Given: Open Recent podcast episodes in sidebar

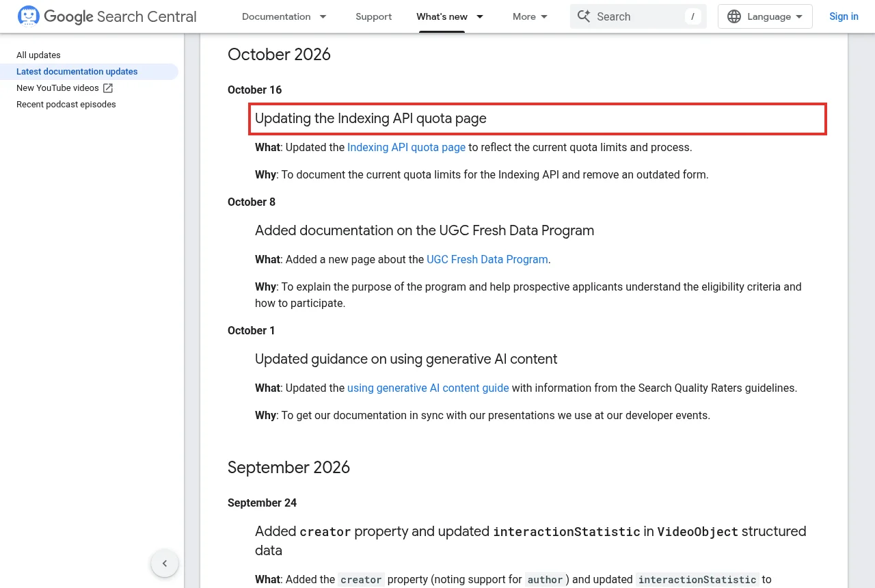Looking at the screenshot, I should (x=66, y=105).
